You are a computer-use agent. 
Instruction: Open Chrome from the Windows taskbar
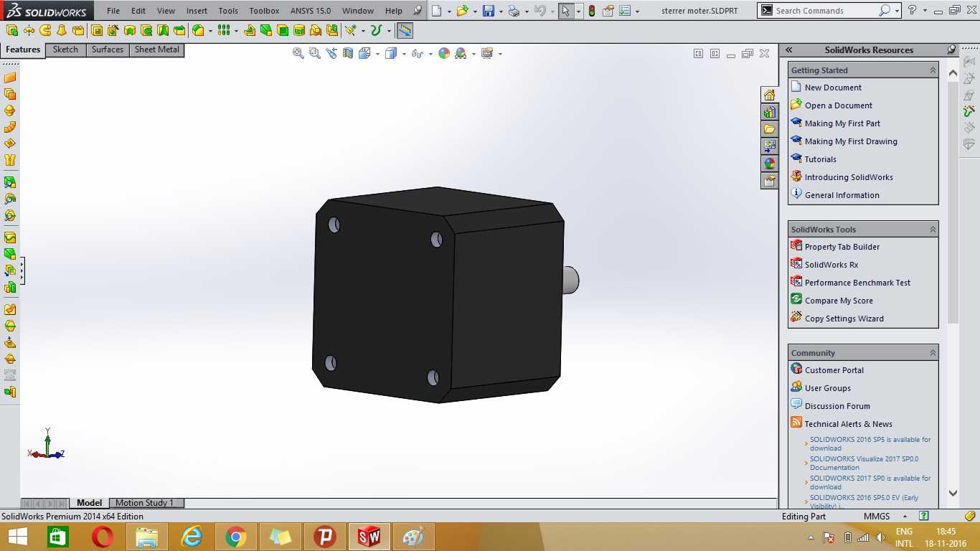(236, 537)
